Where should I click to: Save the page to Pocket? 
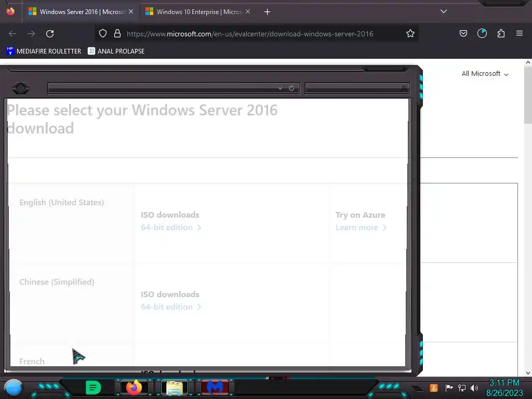[x=463, y=33]
